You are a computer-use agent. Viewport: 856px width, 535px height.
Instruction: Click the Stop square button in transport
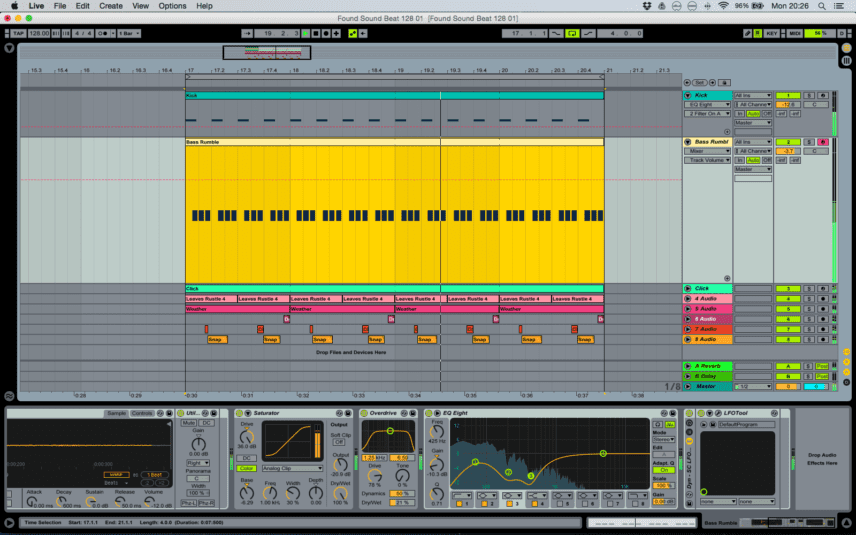coord(316,33)
